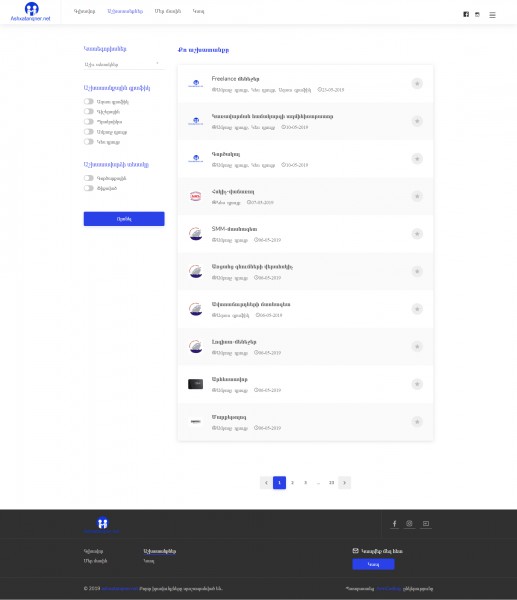This screenshot has height=600, width=517.
Task: Click the developer credit link in the footer
Action: (388, 588)
